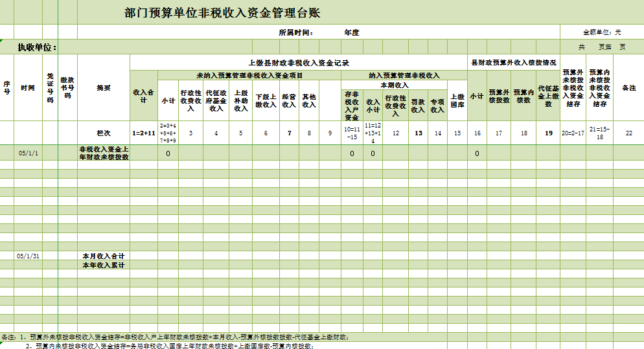Click the formula cell 21=15-18

point(600,133)
